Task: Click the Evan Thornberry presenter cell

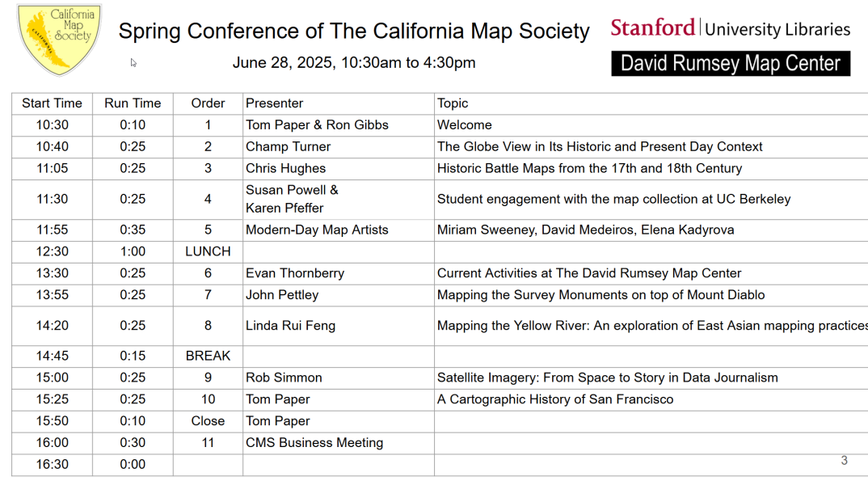Action: tap(339, 273)
